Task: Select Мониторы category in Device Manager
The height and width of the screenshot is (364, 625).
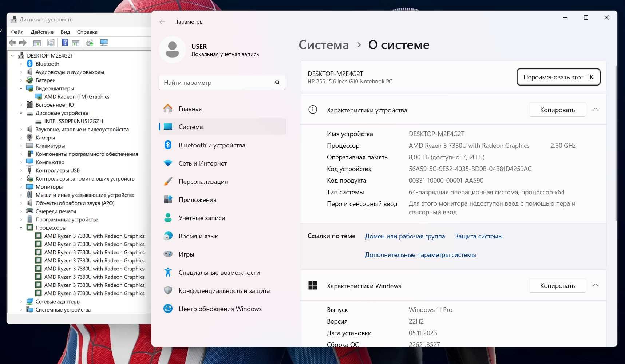Action: coord(49,187)
